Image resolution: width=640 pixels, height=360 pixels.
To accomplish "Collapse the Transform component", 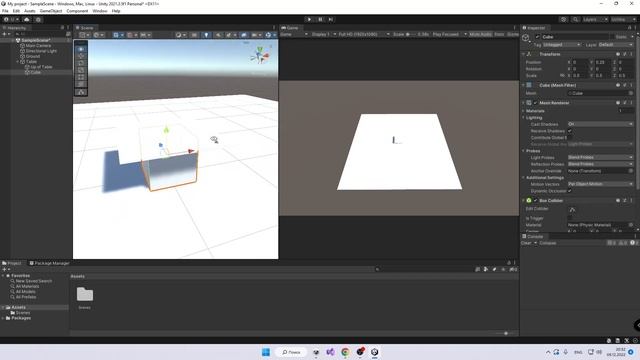I will tap(524, 54).
